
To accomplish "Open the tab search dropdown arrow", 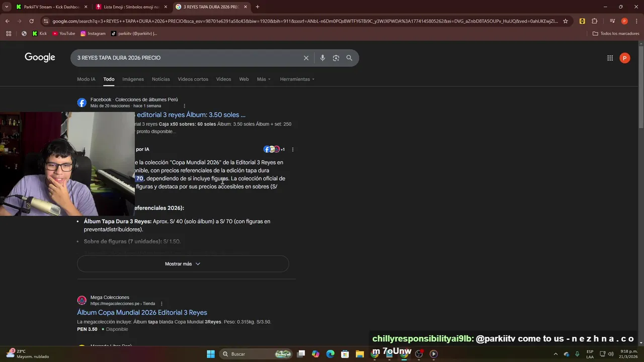I will click(7, 7).
